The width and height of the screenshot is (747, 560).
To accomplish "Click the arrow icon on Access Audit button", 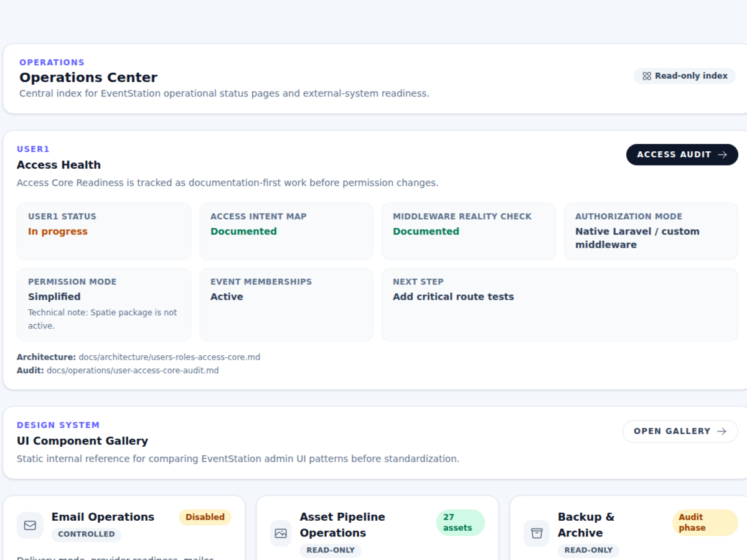I will [x=722, y=154].
